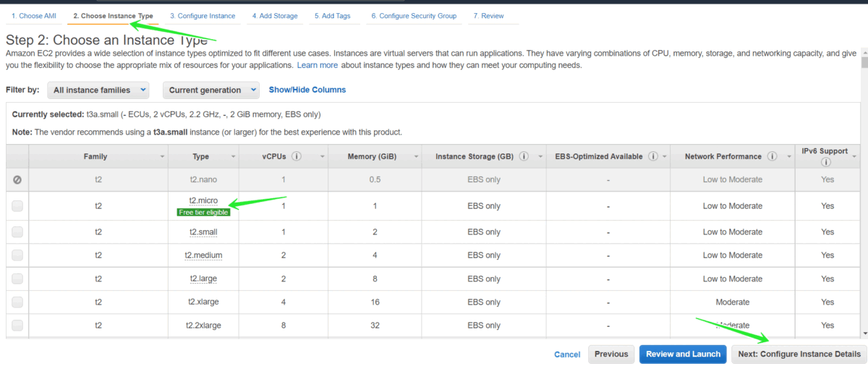Click Next: Configure Instance Details button

click(x=799, y=354)
